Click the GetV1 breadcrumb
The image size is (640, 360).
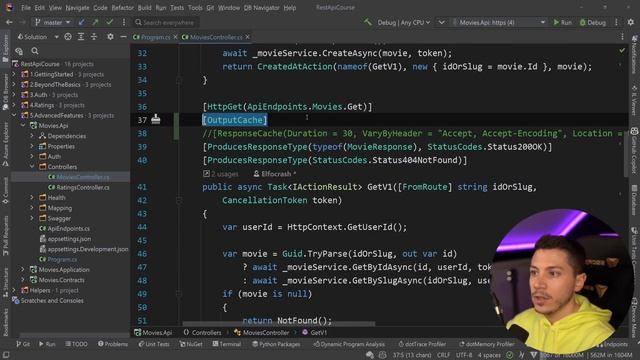315,333
